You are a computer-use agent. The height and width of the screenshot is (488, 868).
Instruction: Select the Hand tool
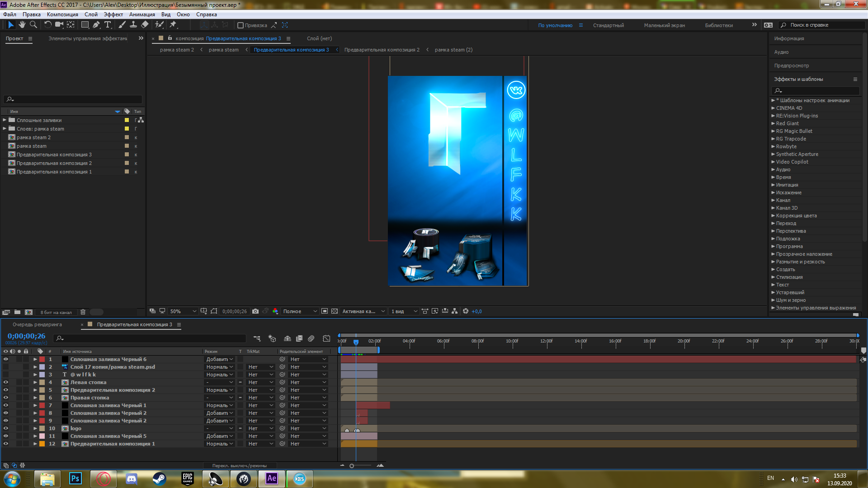(x=22, y=25)
